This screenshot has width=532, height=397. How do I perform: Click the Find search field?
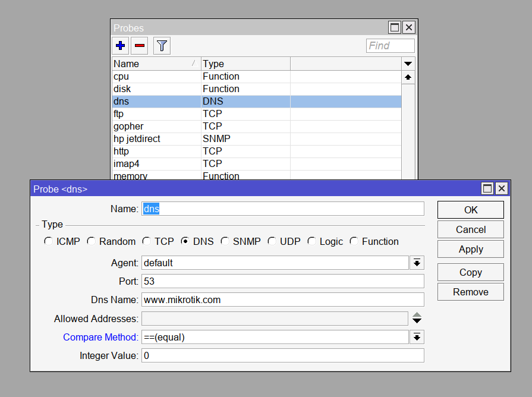tap(390, 46)
